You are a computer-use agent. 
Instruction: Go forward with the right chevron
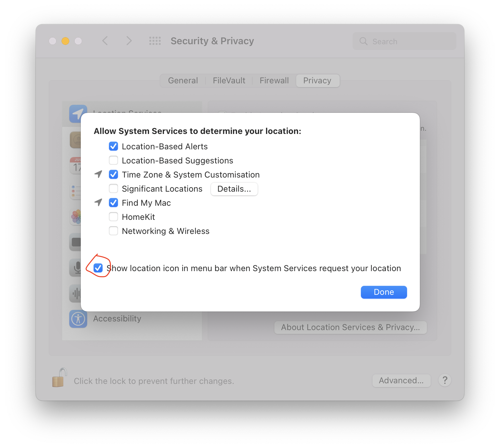(129, 41)
